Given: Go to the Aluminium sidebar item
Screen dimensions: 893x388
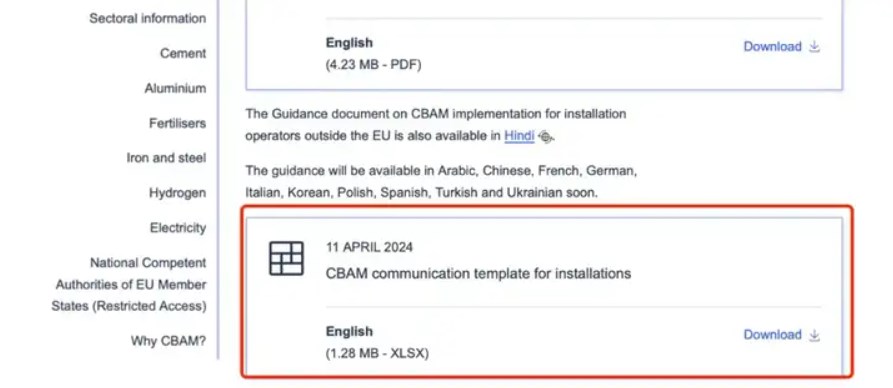Looking at the screenshot, I should coord(175,88).
